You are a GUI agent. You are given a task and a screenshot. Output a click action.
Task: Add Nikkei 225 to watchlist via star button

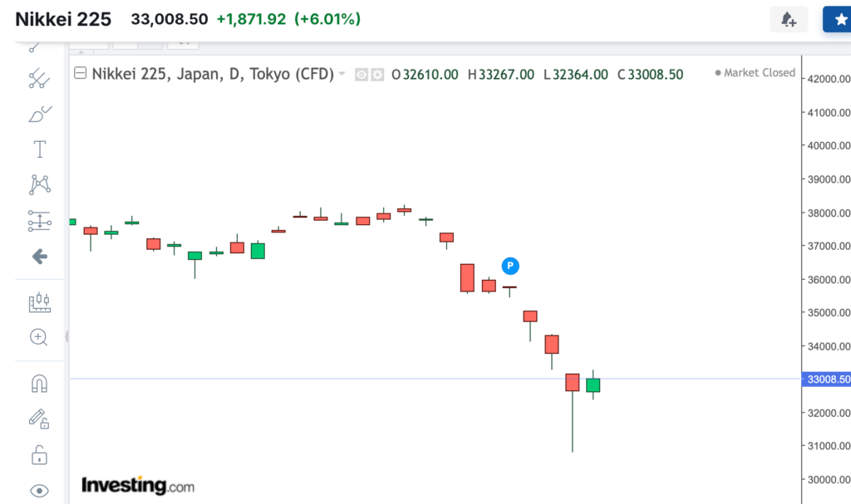837,19
